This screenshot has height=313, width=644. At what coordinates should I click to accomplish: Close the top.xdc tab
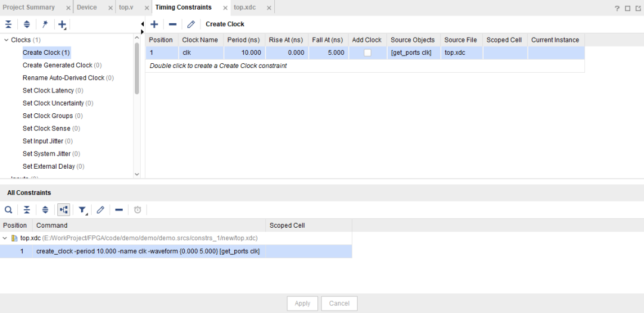268,8
